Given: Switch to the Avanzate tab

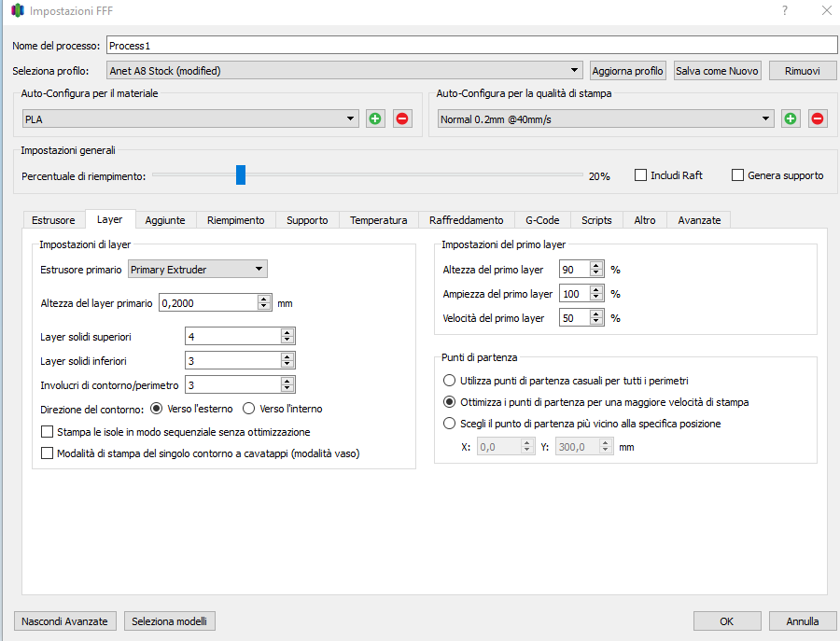Looking at the screenshot, I should (x=699, y=220).
